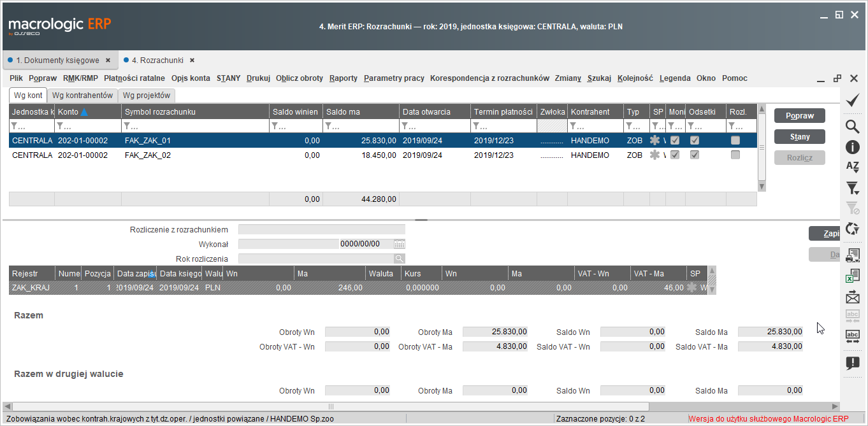The width and height of the screenshot is (868, 426).
Task: Open calendar picker next to Wykonał date
Action: tap(400, 244)
